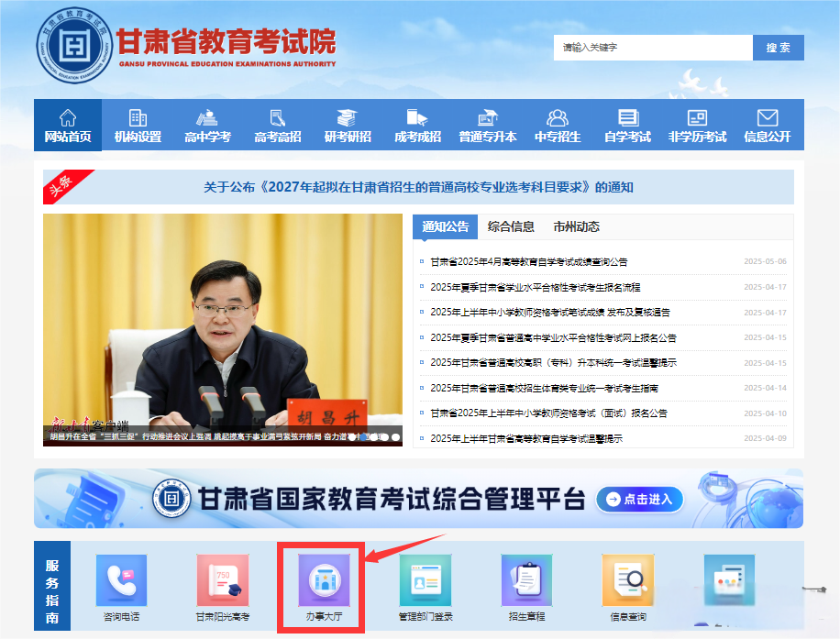Screen dimensions: 840x639
Task: Open the 咨询电话 phone icon
Action: (122, 581)
